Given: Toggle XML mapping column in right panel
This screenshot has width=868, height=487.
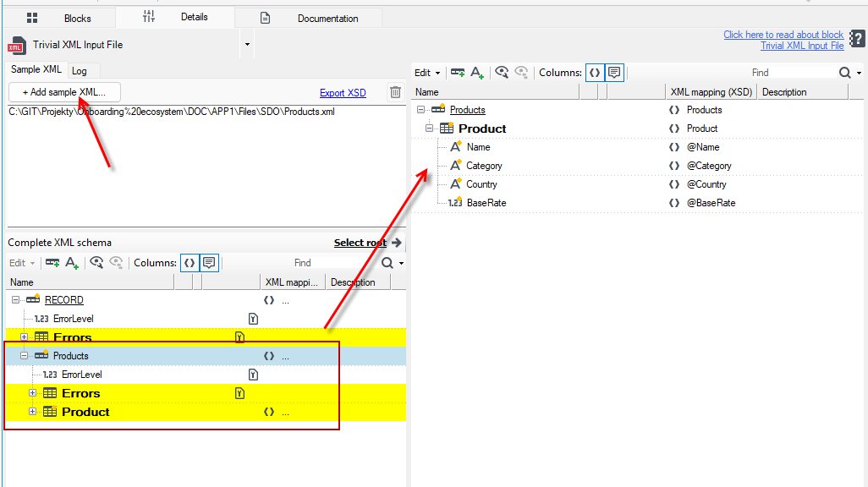Looking at the screenshot, I should [595, 73].
